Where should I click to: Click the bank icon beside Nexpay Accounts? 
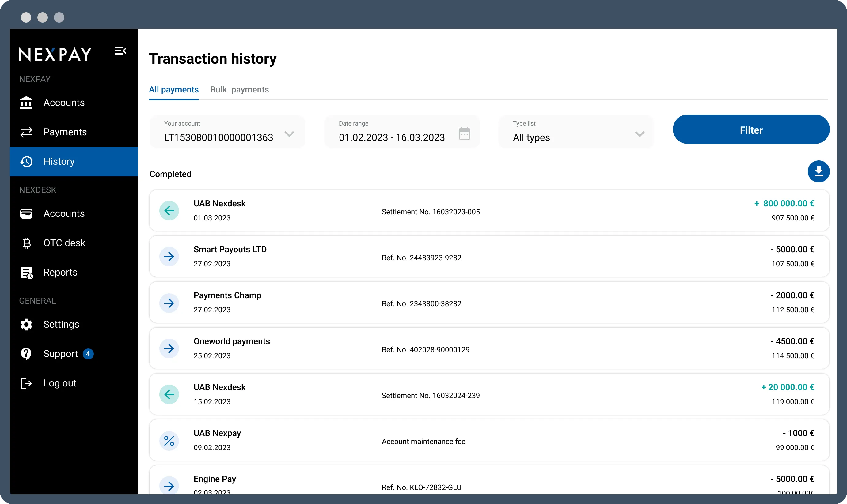click(26, 103)
